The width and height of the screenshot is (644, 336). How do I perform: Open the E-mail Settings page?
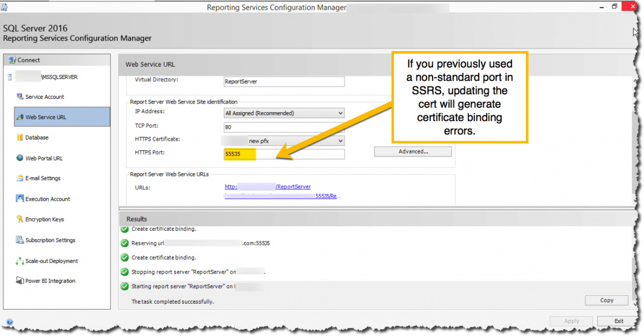[43, 178]
